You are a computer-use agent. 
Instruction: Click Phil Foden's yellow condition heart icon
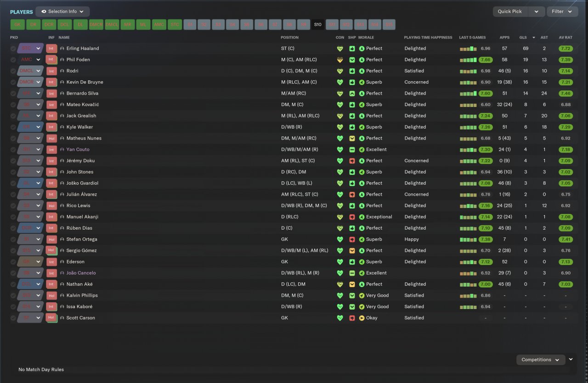click(340, 60)
